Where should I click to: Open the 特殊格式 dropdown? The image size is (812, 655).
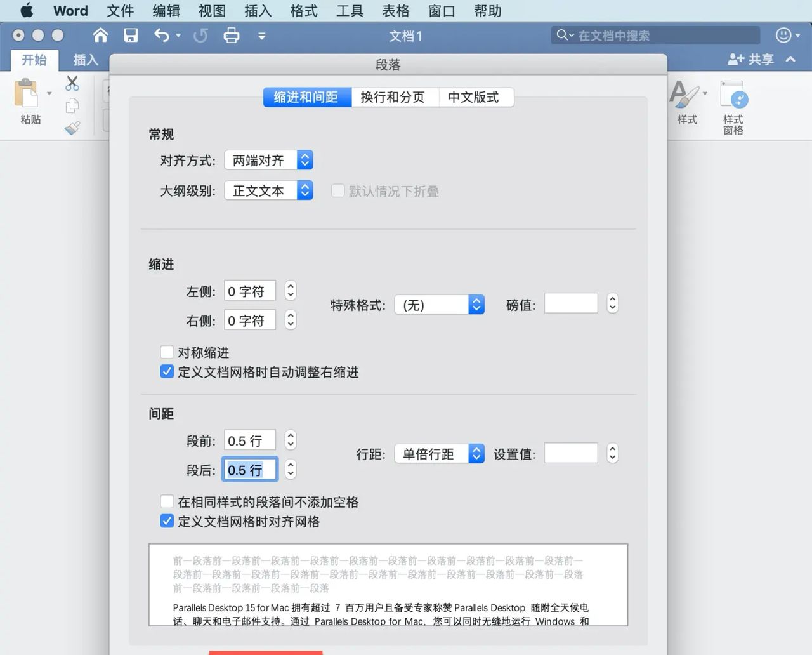pos(439,305)
